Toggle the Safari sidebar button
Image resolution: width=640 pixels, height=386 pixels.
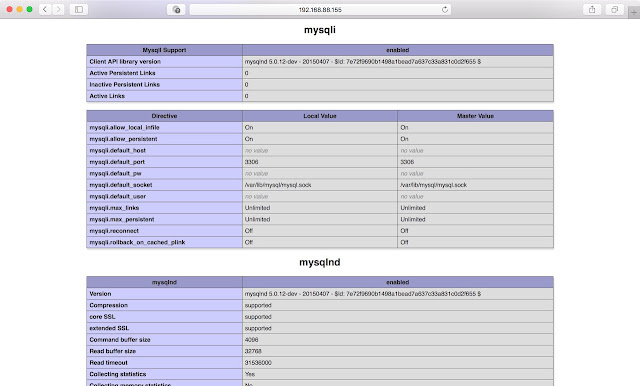(x=79, y=9)
